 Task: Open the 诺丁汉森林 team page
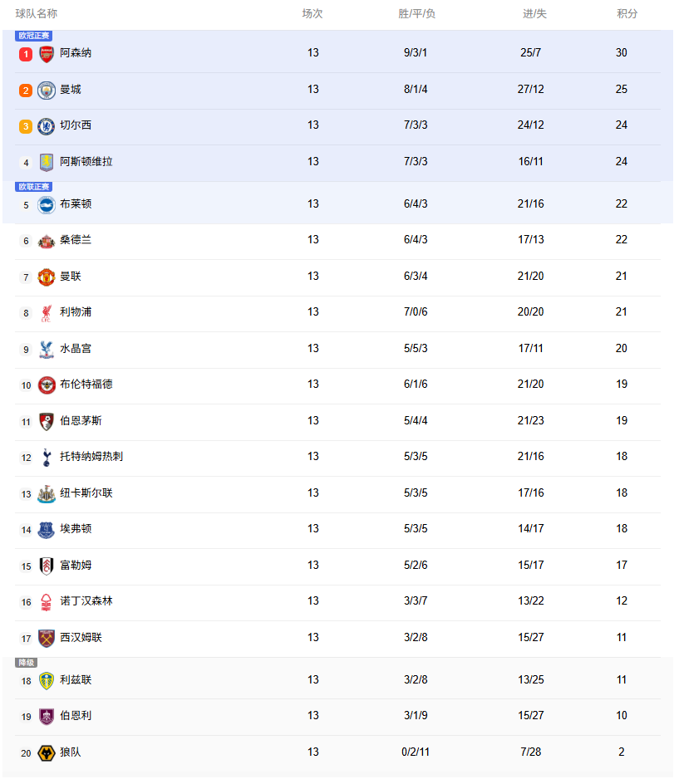coord(86,601)
